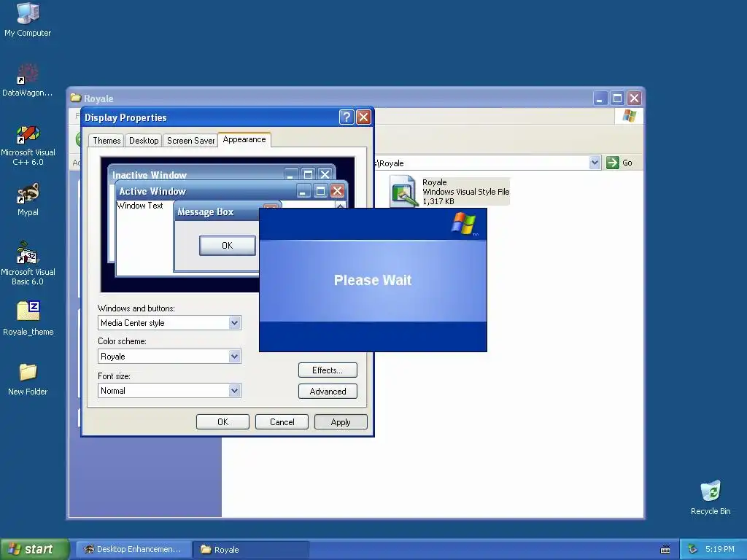Switch to the Desktop tab
The height and width of the screenshot is (560, 747).
coord(144,141)
